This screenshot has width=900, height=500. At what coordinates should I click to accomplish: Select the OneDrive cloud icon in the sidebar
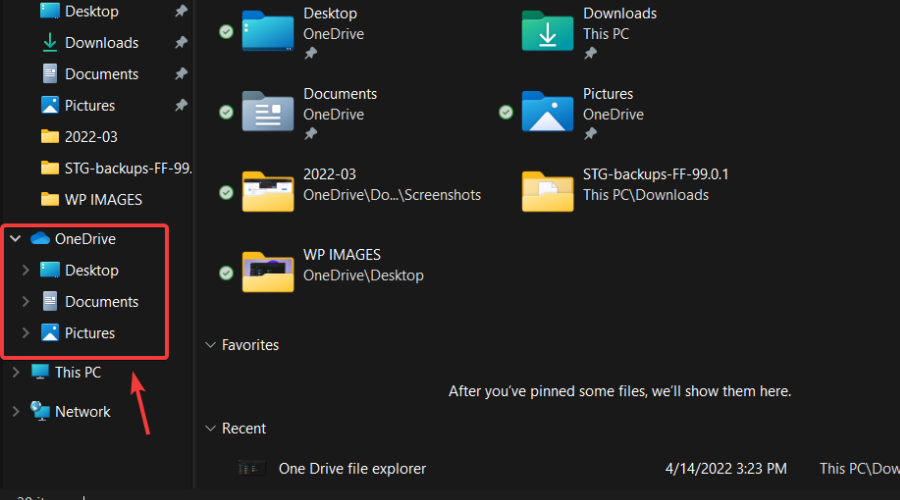pos(40,238)
